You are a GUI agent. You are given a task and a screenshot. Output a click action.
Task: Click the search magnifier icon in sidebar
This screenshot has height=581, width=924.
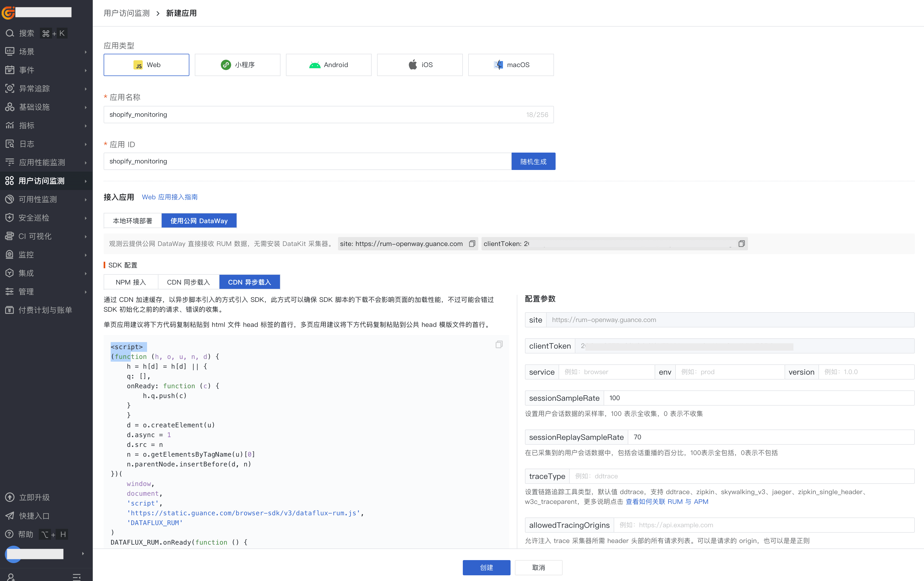click(x=10, y=33)
